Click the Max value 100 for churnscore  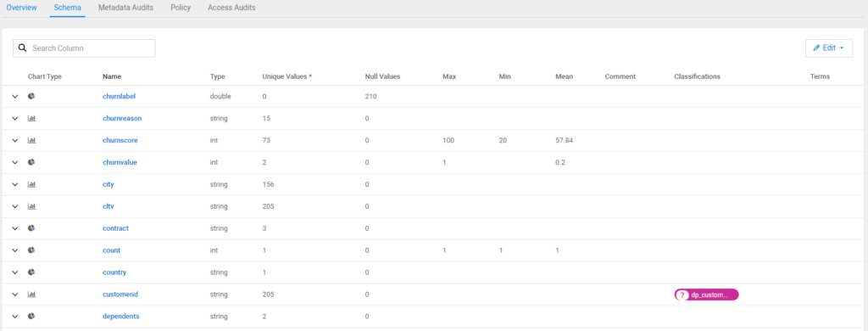(x=448, y=140)
